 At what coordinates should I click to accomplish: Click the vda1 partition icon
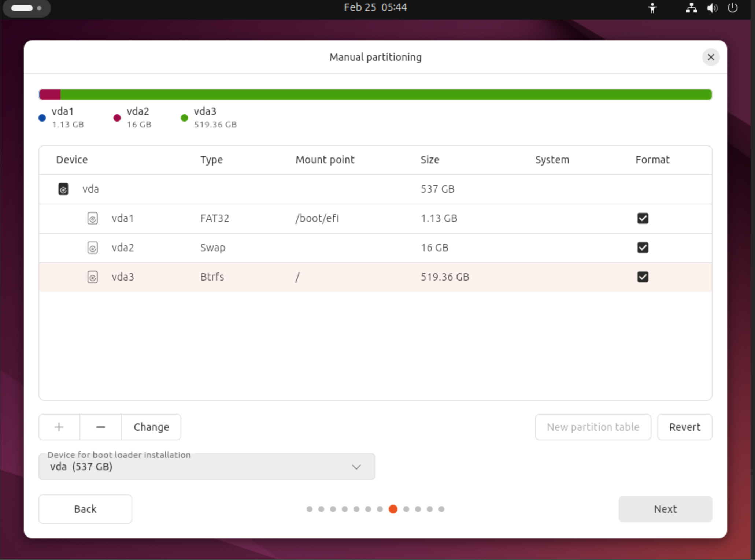pyautogui.click(x=92, y=218)
